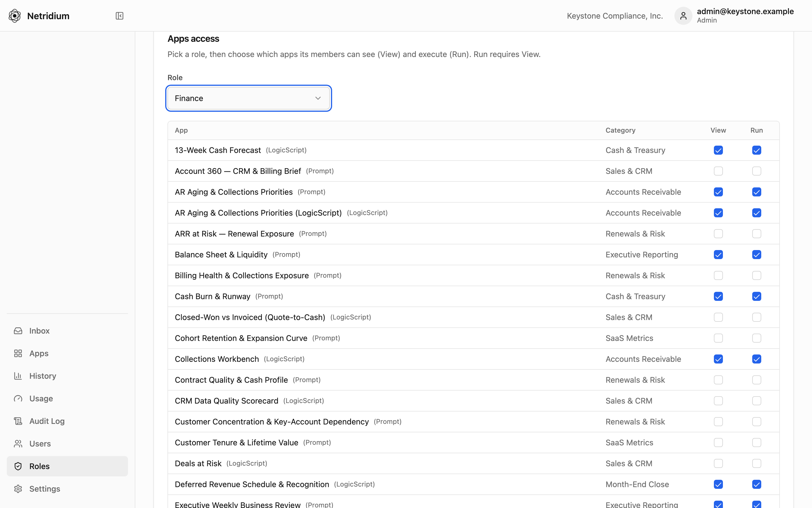This screenshot has width=812, height=508.
Task: Open the Audit Log page
Action: pyautogui.click(x=67, y=421)
